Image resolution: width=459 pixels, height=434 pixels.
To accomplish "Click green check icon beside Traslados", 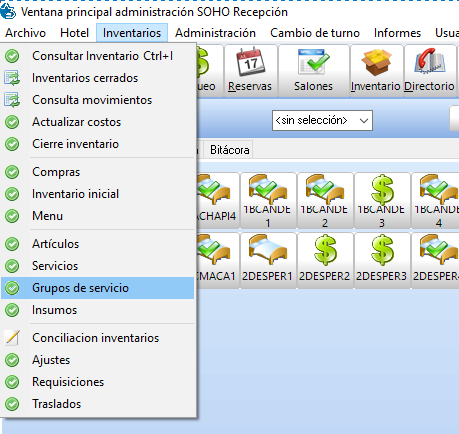I will point(12,404).
